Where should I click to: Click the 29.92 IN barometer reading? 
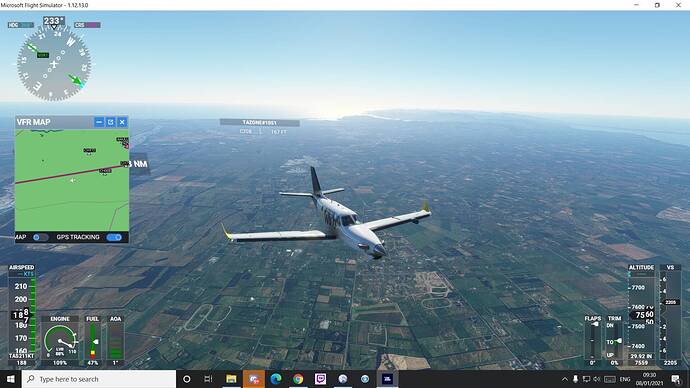641,356
